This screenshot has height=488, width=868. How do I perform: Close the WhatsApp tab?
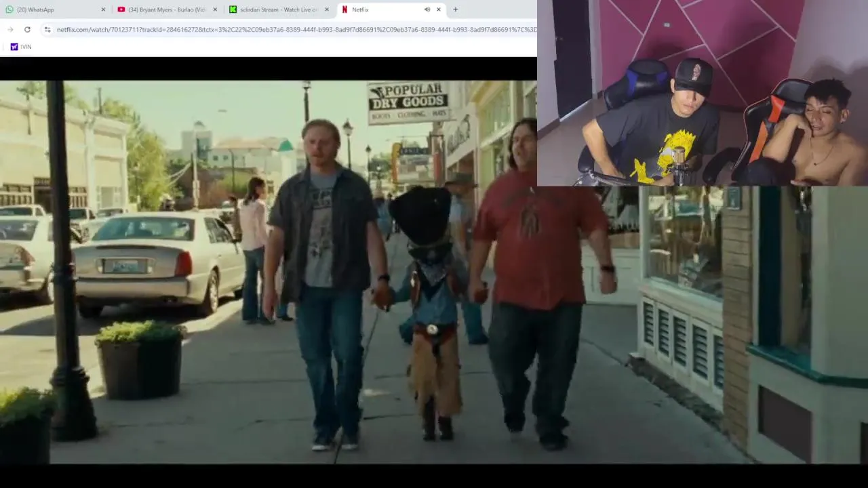(x=103, y=9)
